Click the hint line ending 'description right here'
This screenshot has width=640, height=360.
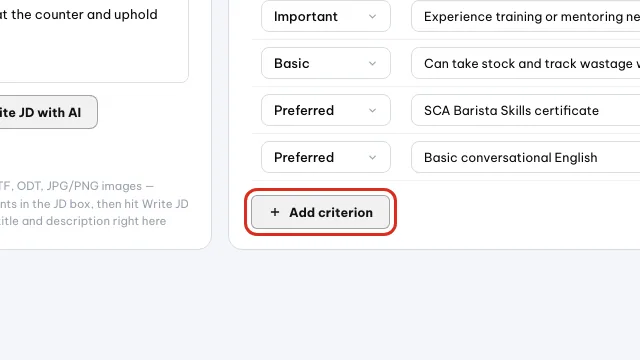point(83,221)
